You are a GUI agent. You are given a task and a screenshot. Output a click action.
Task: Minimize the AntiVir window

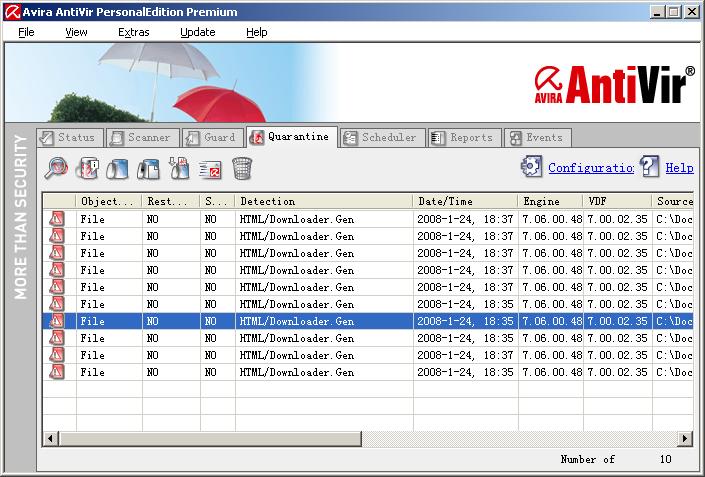[657, 12]
